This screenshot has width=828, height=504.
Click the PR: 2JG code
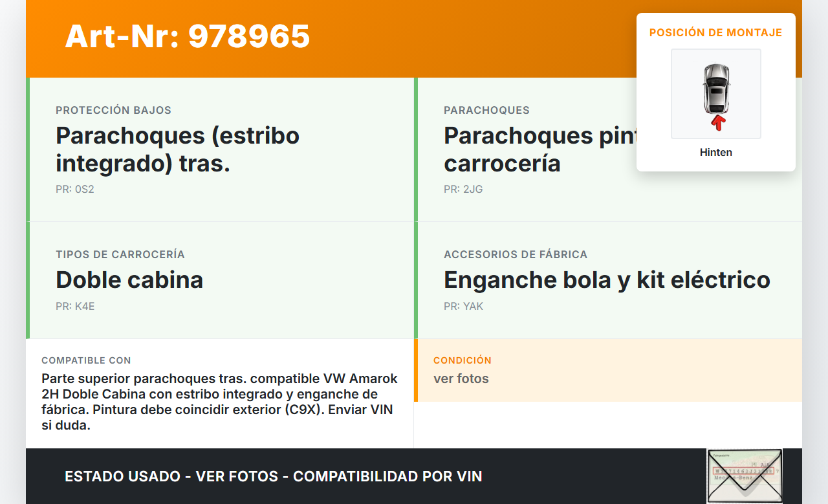(463, 190)
